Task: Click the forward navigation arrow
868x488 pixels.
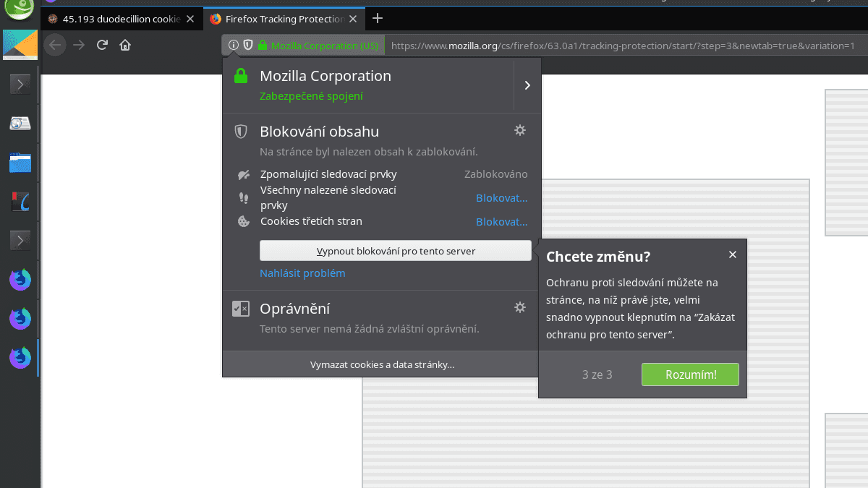Action: [79, 45]
